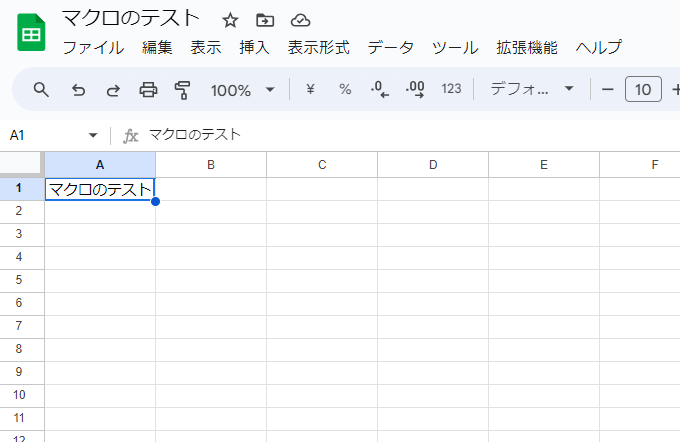Screen dimensions: 680x442
Task: Increase decimal places
Action: (415, 89)
